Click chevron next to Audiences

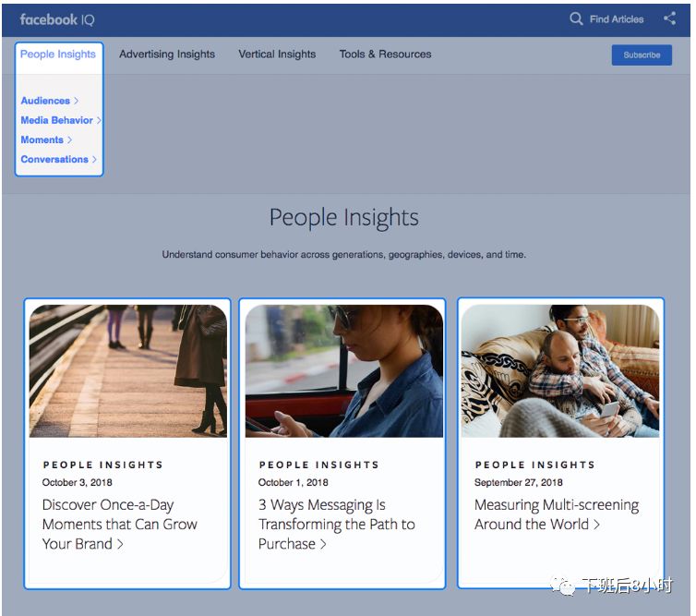pyautogui.click(x=77, y=101)
